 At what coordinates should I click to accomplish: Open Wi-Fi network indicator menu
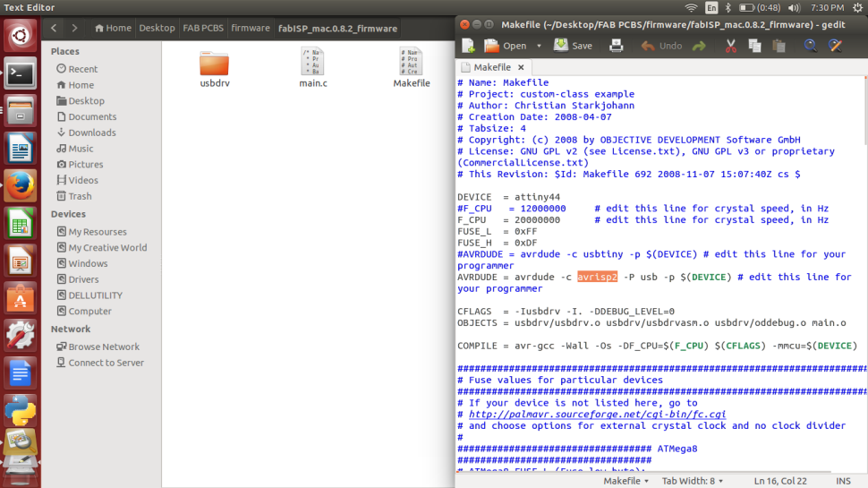(691, 8)
